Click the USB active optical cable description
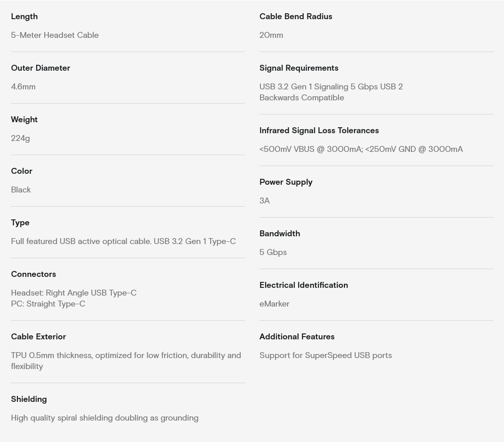The width and height of the screenshot is (504, 442). [123, 241]
